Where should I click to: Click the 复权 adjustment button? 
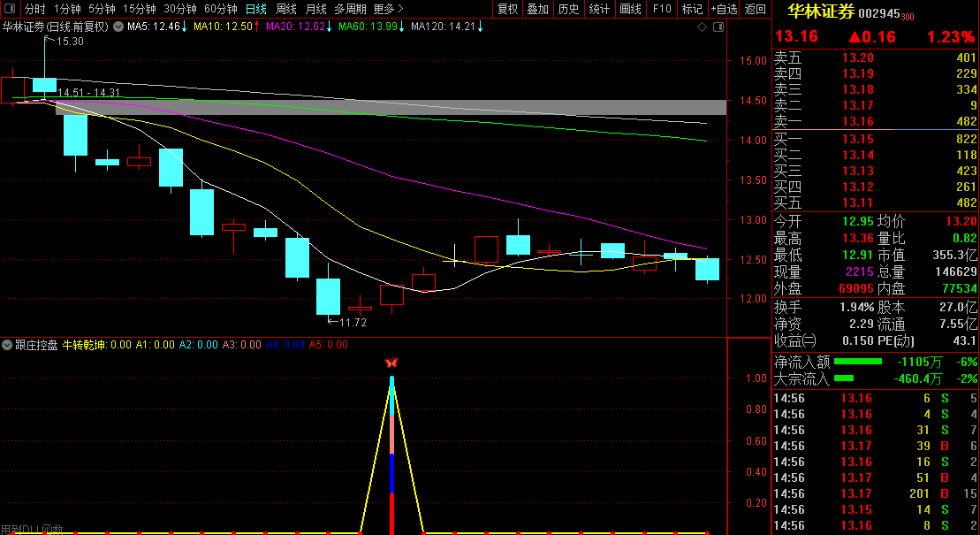(x=508, y=9)
